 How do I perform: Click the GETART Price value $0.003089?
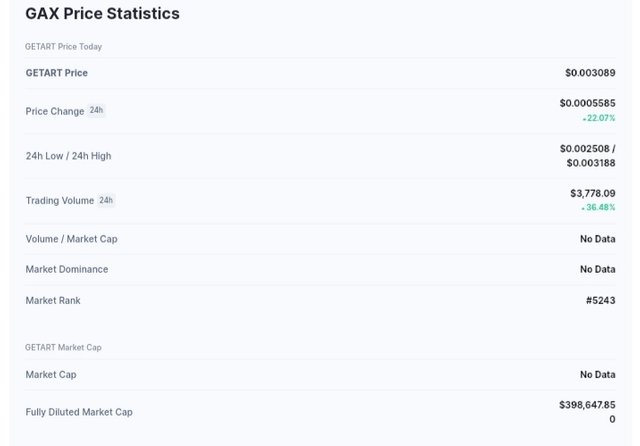pyautogui.click(x=590, y=73)
